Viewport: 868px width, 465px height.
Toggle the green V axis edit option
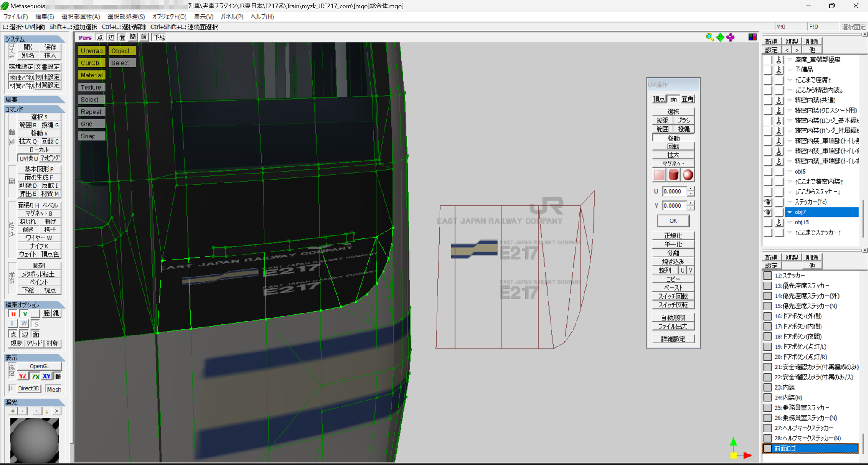pos(25,314)
